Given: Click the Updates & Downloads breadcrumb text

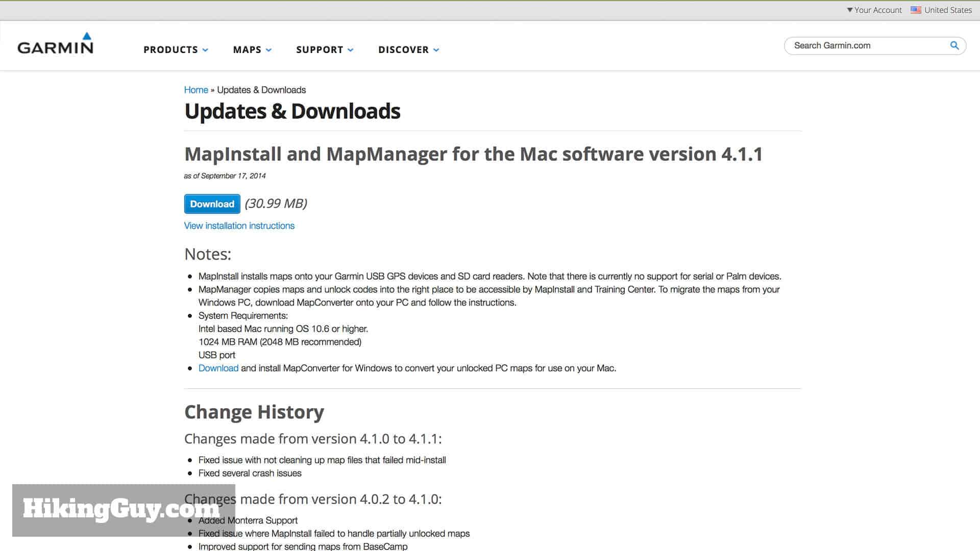Looking at the screenshot, I should click(x=261, y=90).
